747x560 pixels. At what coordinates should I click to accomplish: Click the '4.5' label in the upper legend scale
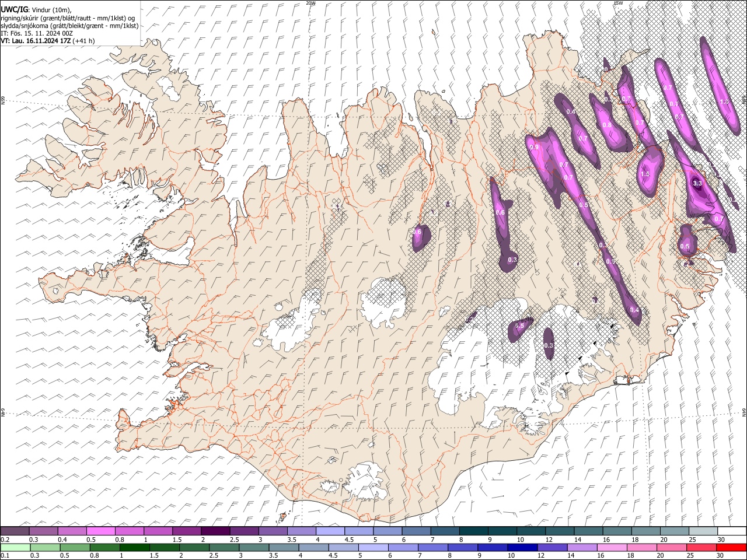[349, 540]
